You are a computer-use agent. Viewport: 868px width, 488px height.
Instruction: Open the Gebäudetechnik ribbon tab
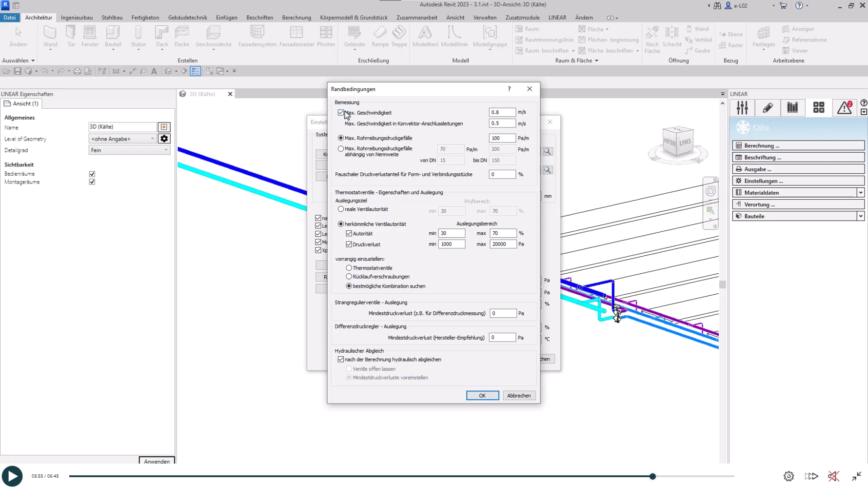pyautogui.click(x=187, y=18)
